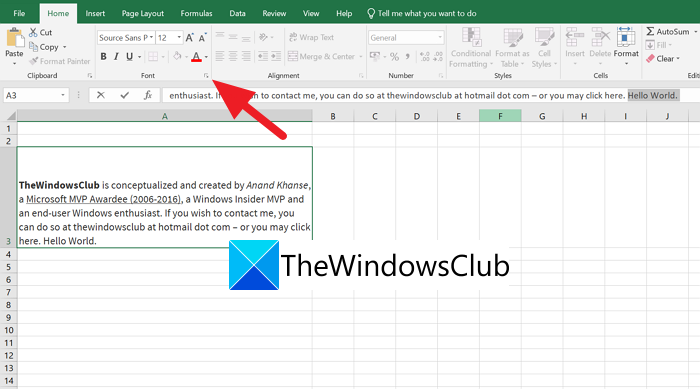Increase font size with large A
The image size is (700, 389).
click(190, 38)
